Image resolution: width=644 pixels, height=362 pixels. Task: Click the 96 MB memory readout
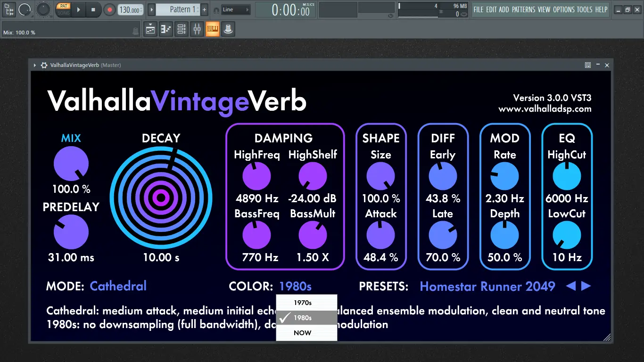pos(460,6)
